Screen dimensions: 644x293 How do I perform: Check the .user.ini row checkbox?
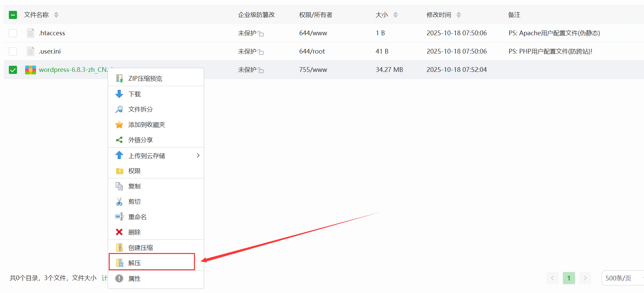(x=13, y=52)
